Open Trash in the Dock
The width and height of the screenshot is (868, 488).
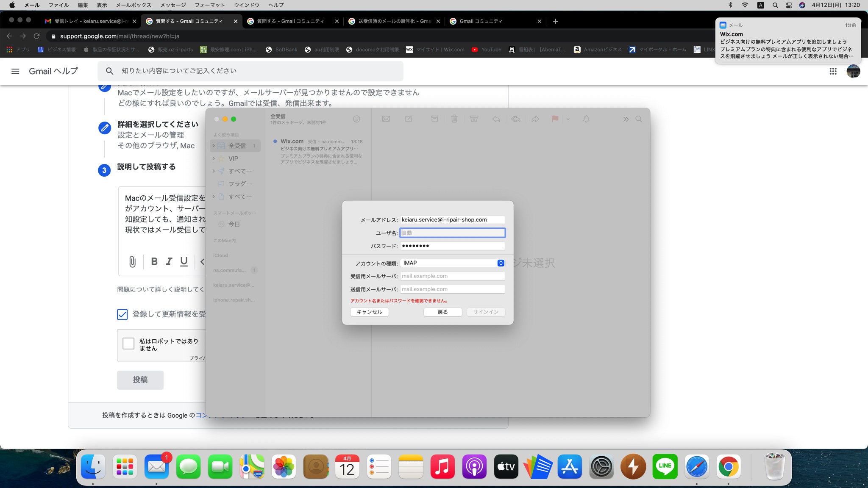(775, 466)
